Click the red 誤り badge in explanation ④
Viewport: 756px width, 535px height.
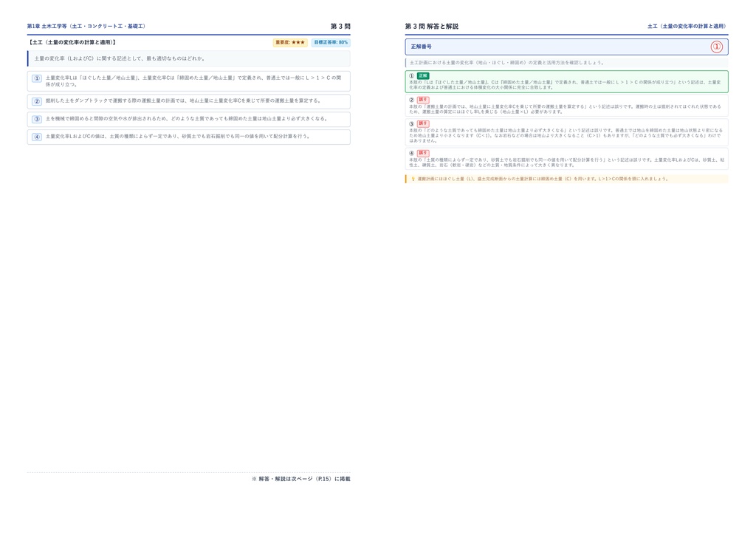click(x=423, y=153)
